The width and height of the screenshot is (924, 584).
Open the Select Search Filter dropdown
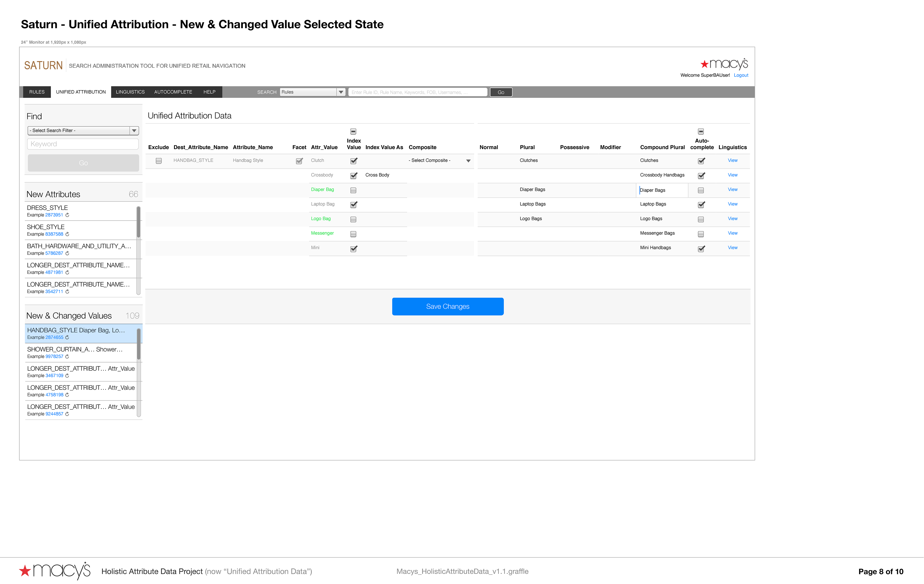click(x=134, y=131)
